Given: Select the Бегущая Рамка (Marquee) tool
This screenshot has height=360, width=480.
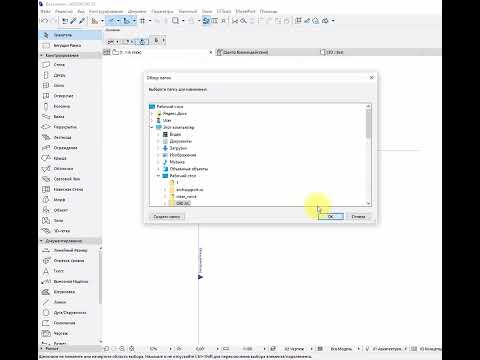Looking at the screenshot, I should click(x=70, y=45).
